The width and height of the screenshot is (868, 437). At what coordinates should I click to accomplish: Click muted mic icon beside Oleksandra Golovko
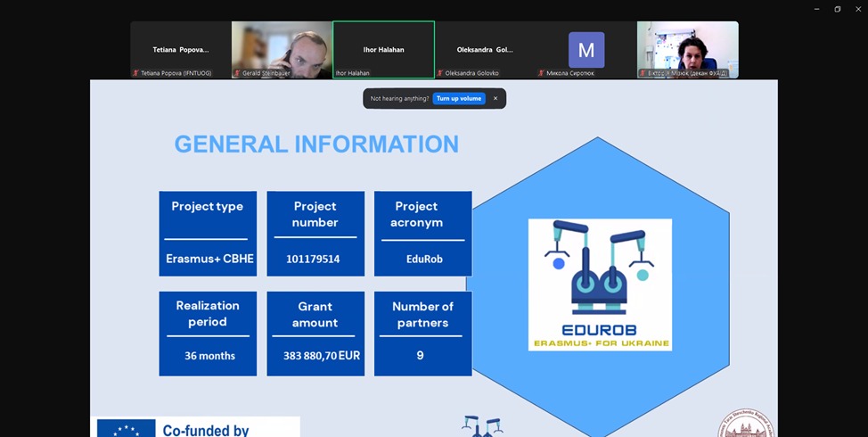coord(440,73)
